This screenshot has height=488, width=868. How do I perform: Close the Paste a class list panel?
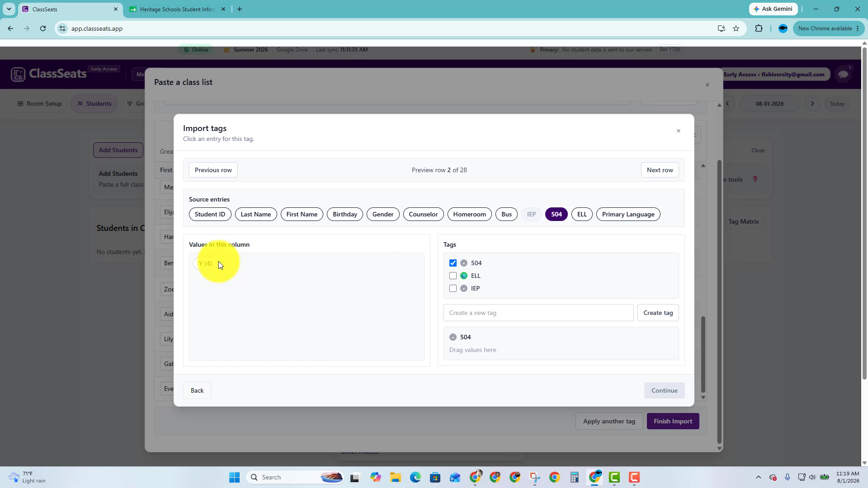pos(708,85)
